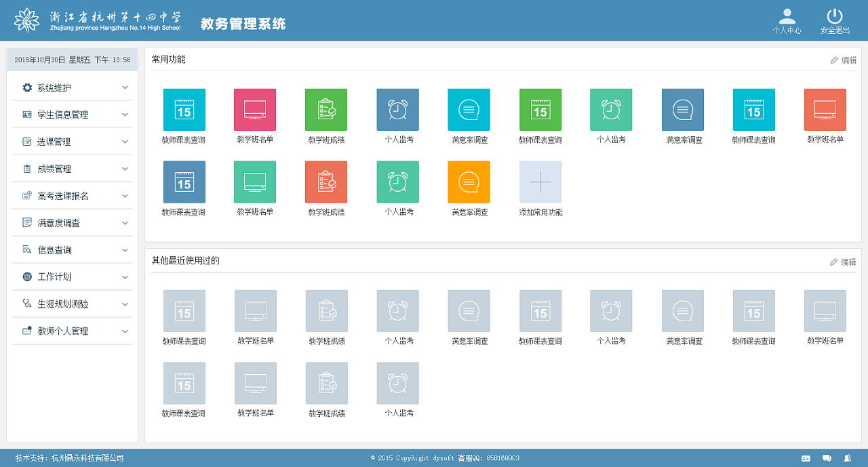Open the pink 教学班名单 tile
Image resolution: width=868 pixels, height=467 pixels.
[255, 110]
